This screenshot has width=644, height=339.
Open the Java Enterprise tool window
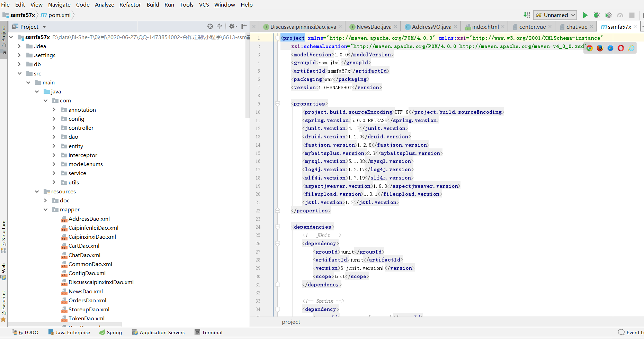[x=69, y=332]
